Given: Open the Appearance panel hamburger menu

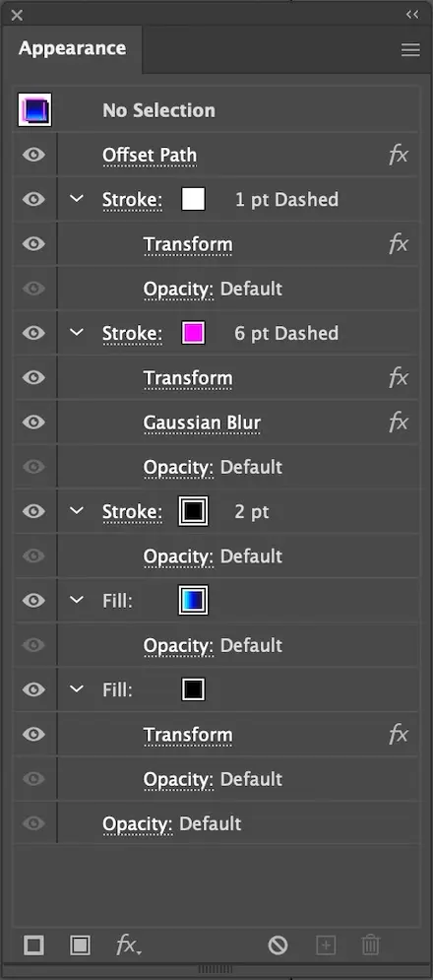Looking at the screenshot, I should (x=410, y=50).
